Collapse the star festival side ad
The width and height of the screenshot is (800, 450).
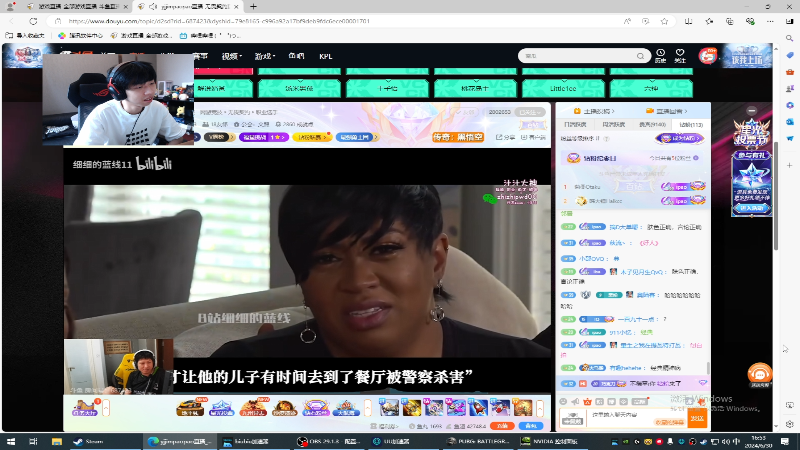[x=752, y=111]
